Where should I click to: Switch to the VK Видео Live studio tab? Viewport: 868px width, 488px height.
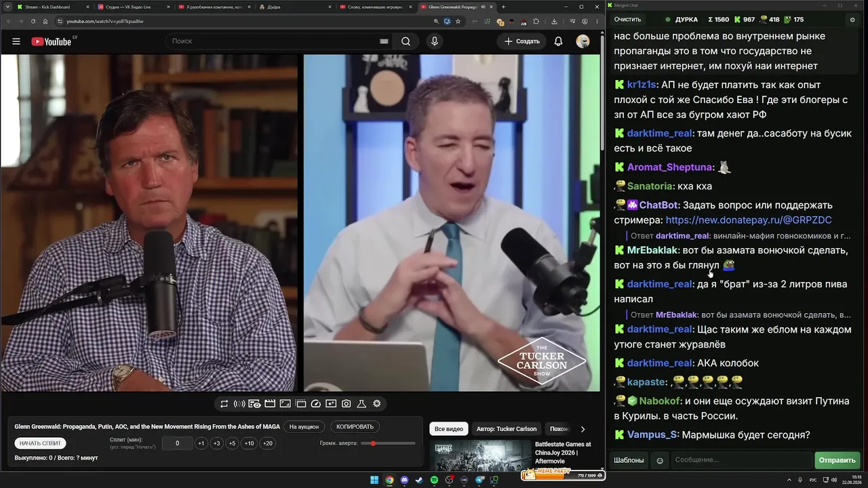click(133, 7)
